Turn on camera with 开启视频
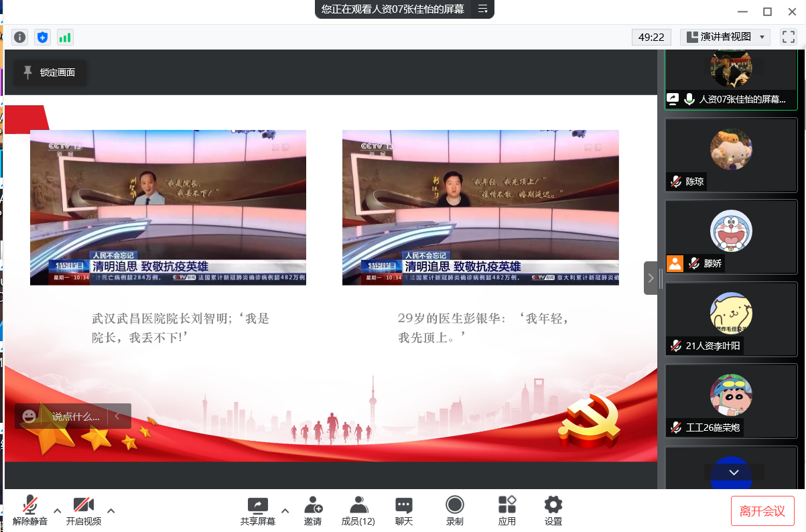Screen dimensions: 806x532 tap(84, 511)
